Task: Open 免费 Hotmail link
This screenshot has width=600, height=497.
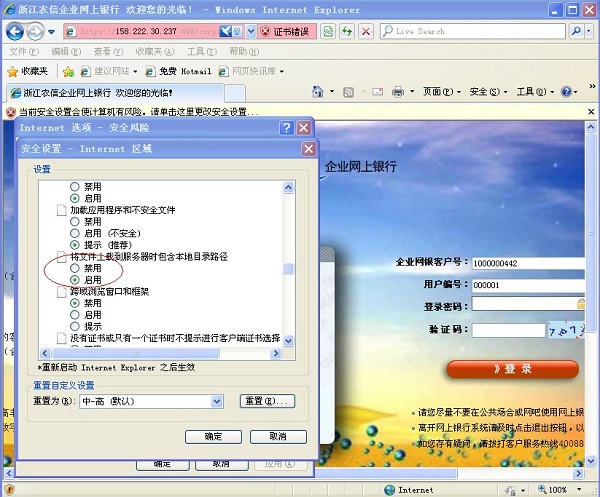Action: point(178,71)
